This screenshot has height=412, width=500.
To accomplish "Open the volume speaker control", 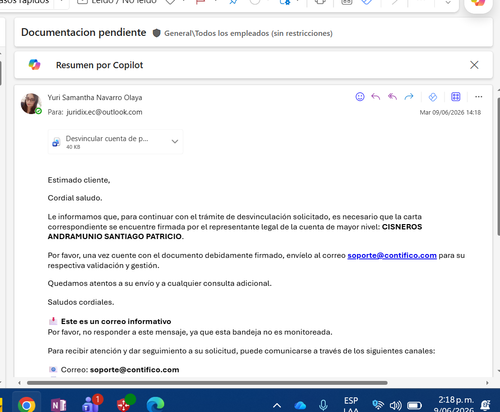I will click(396, 405).
